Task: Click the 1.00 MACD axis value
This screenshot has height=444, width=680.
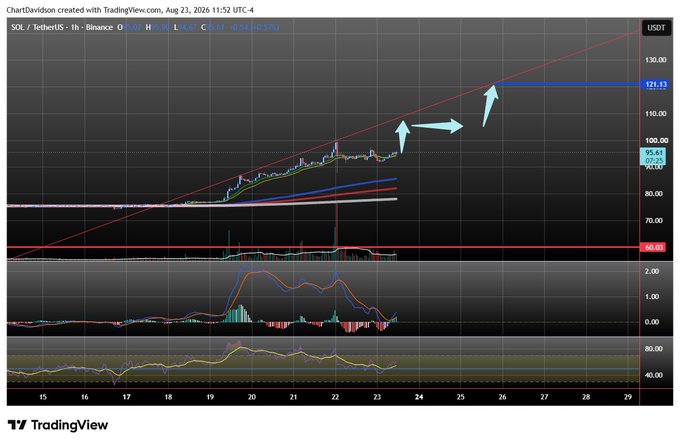Action: pyautogui.click(x=652, y=297)
